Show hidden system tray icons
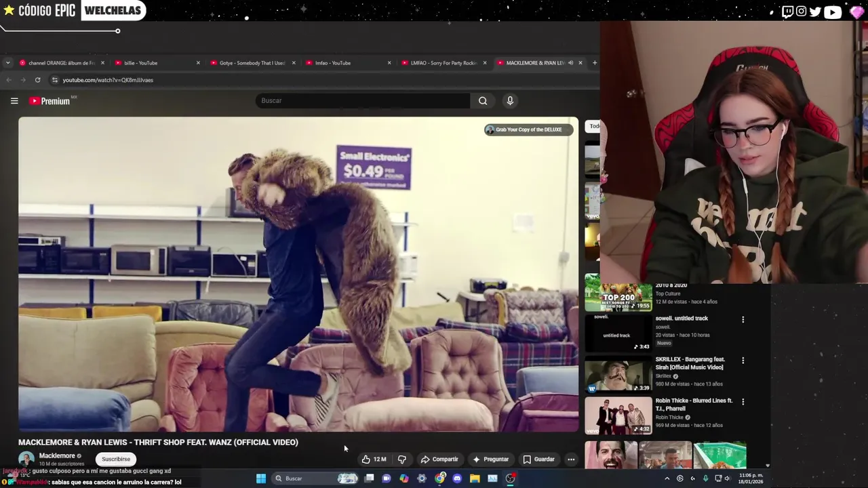The width and height of the screenshot is (868, 488). coord(667,479)
